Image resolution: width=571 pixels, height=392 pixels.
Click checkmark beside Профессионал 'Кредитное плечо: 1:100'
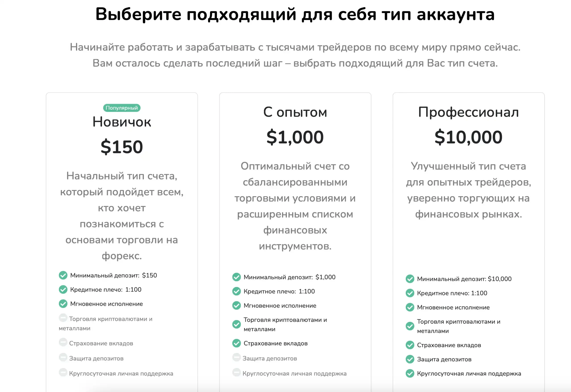[x=410, y=293]
